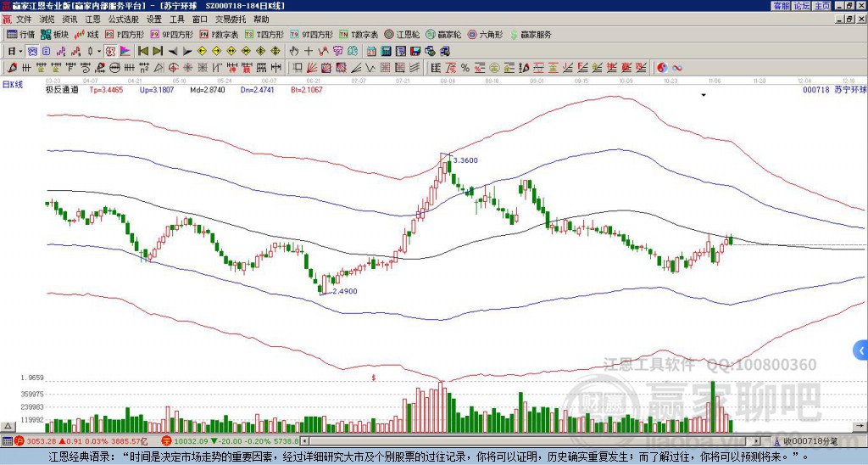868x465 pixels.
Task: Open the 赢家轮 wheel tool
Action: pos(443,34)
